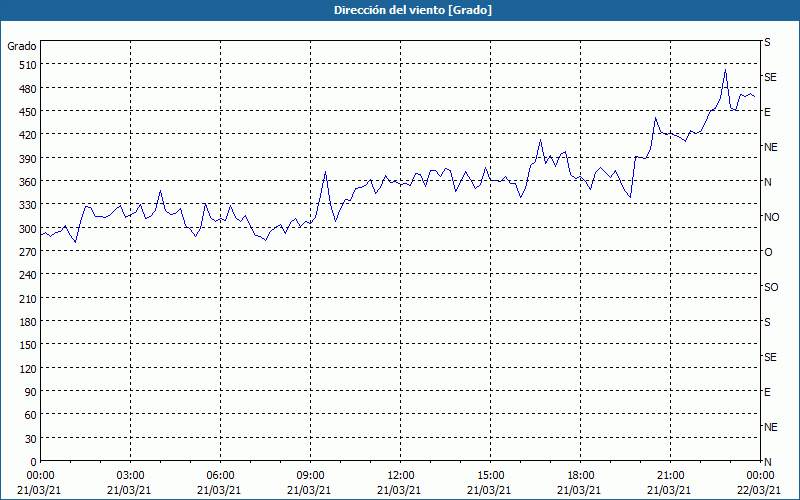Viewport: 800px width, 500px height.
Task: Click the 60 degree axis label
Action: coord(31,415)
